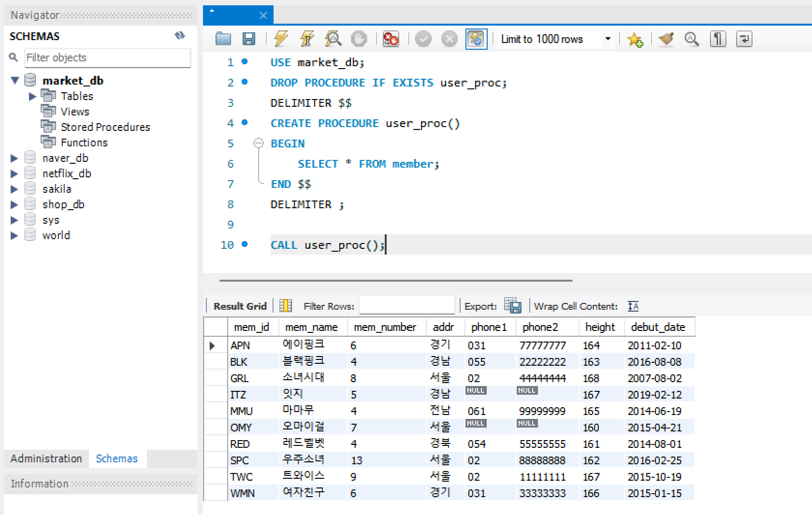
Task: Collapse the BEGIN block fold marker
Action: coord(259,143)
